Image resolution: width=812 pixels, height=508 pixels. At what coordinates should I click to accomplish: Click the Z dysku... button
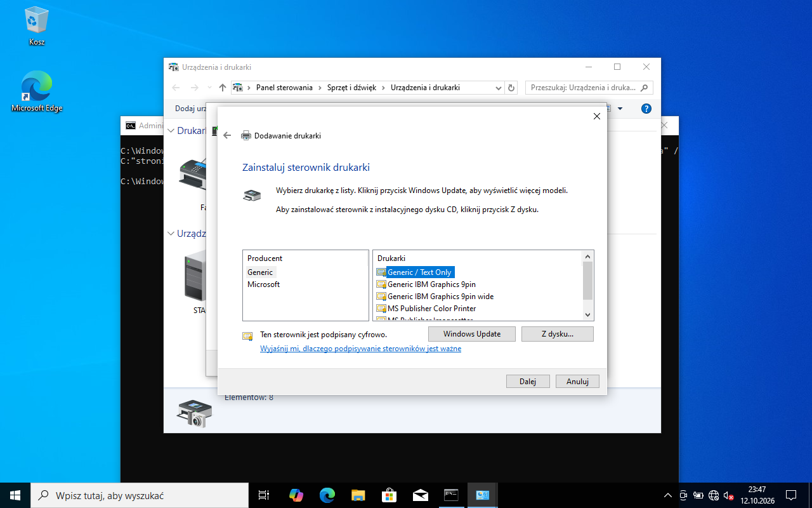pyautogui.click(x=558, y=334)
